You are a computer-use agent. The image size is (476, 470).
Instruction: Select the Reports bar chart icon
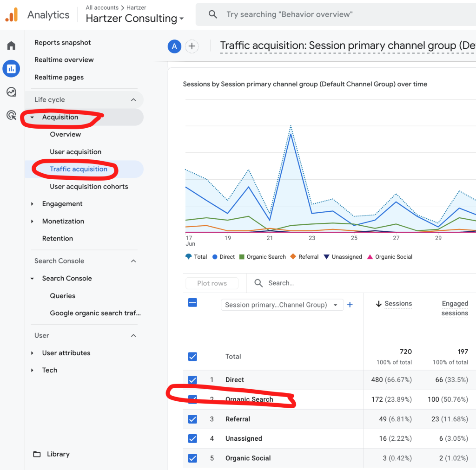(11, 69)
